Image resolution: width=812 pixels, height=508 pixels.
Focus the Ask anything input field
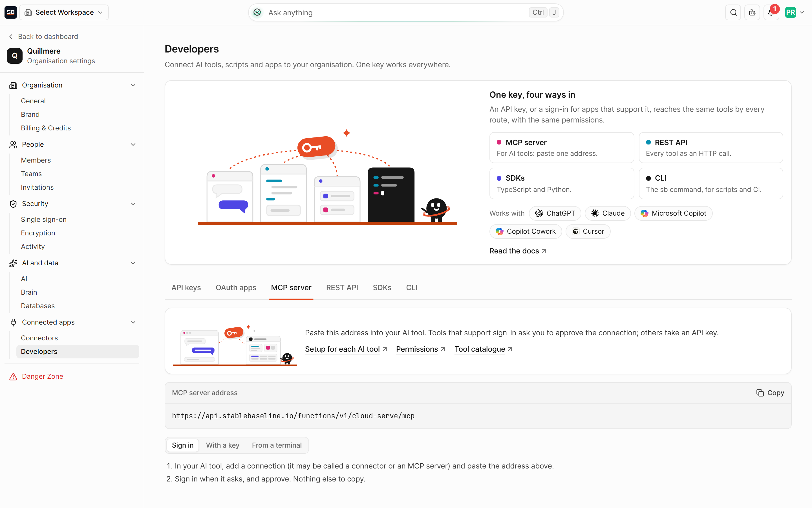(406, 12)
